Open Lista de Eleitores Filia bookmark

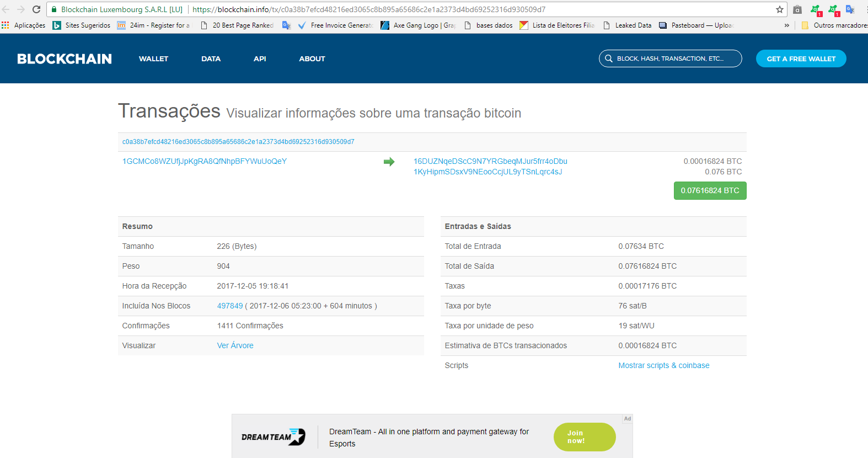tap(557, 25)
